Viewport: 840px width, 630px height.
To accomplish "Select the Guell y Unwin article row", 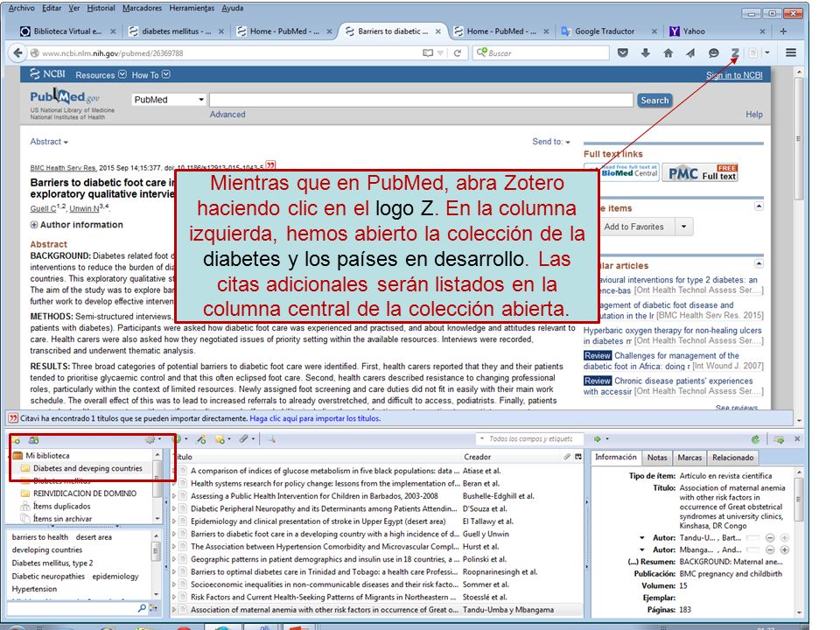I will (378, 534).
